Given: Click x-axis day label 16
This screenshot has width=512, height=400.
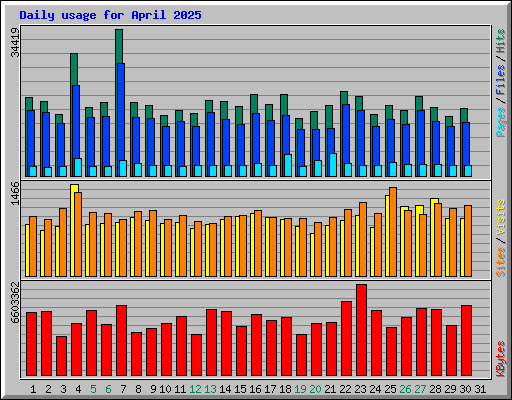Looking at the screenshot, I should coord(255,389).
